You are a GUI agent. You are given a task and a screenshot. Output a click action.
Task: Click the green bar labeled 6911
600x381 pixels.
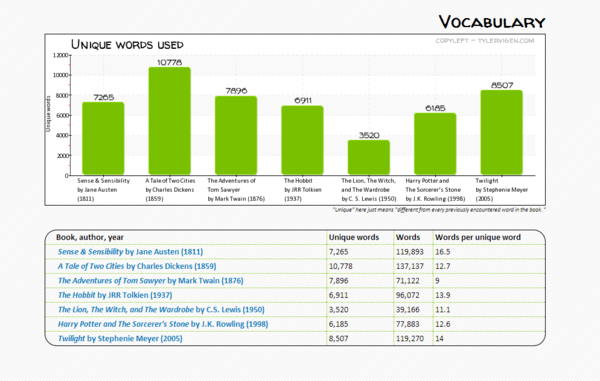coord(302,140)
